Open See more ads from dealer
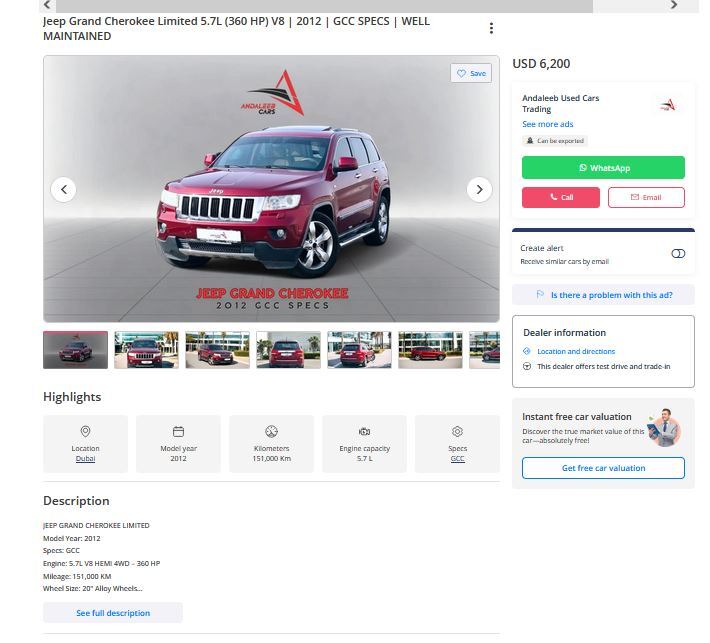 (x=547, y=124)
